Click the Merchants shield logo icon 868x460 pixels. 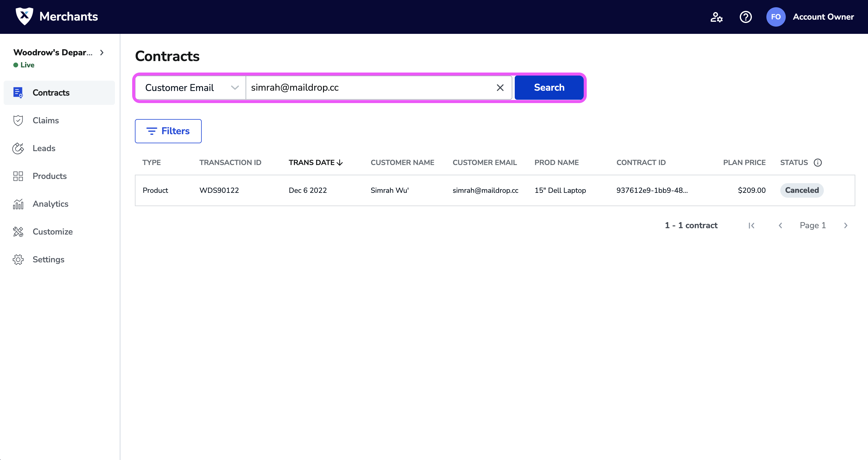tap(24, 16)
